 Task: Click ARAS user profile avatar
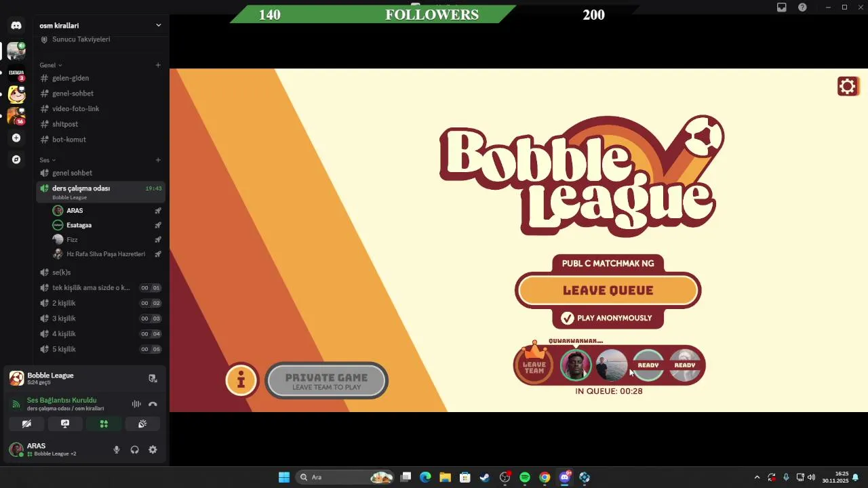(x=16, y=449)
